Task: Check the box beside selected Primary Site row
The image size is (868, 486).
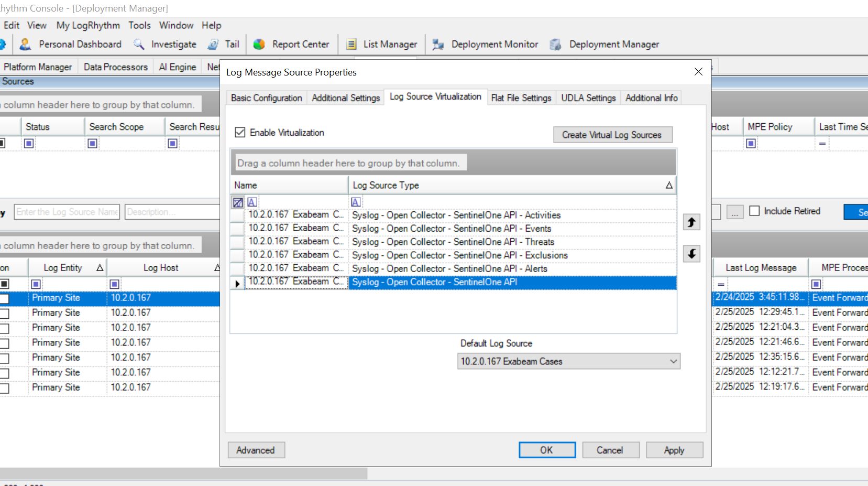Action: pyautogui.click(x=4, y=298)
